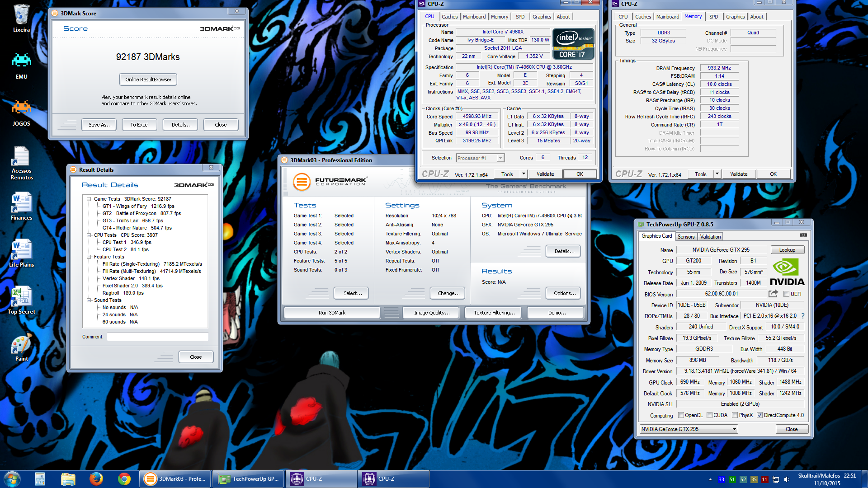The height and width of the screenshot is (488, 868).
Task: Collapse the Feature Tests tree node
Action: pos(89,257)
